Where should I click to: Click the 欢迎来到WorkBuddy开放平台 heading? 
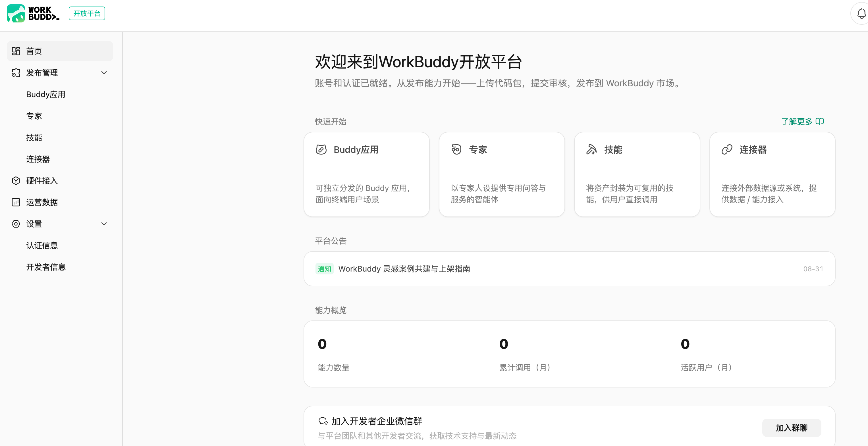tap(418, 62)
